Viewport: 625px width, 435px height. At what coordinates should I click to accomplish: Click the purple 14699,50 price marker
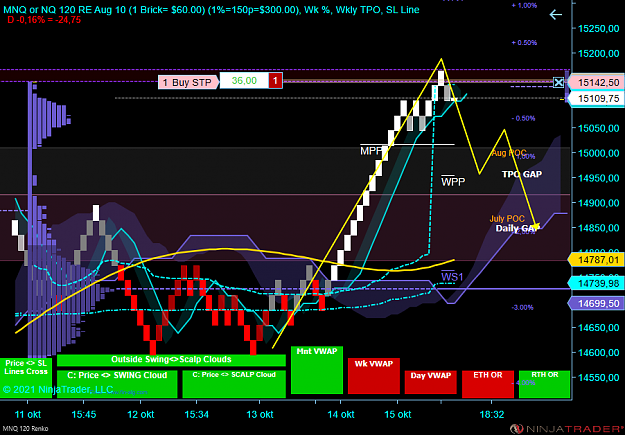tap(596, 303)
